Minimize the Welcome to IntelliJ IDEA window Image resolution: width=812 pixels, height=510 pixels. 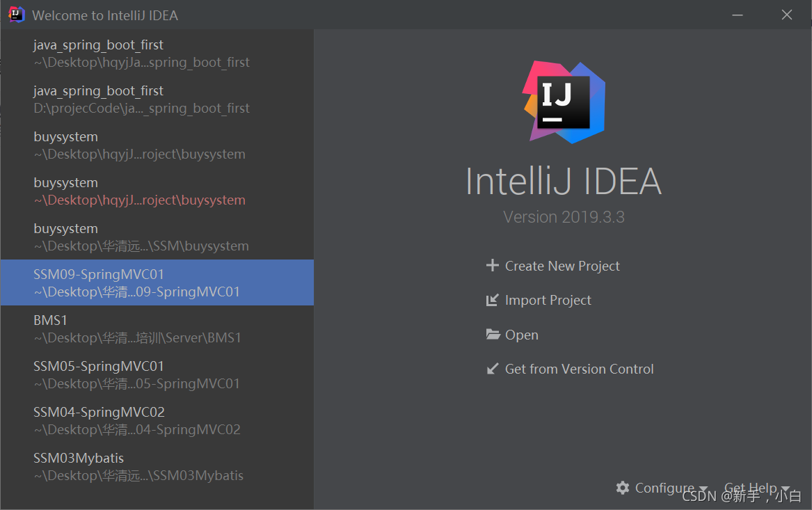(738, 15)
